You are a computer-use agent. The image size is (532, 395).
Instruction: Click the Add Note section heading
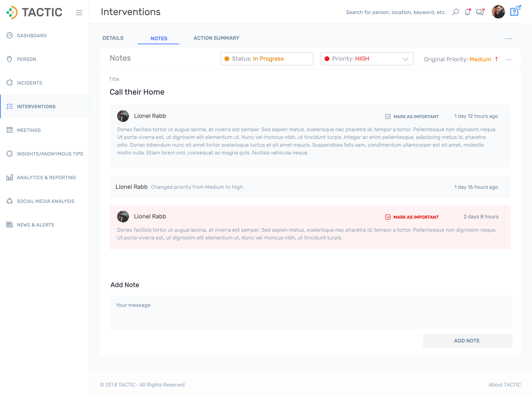pos(125,285)
